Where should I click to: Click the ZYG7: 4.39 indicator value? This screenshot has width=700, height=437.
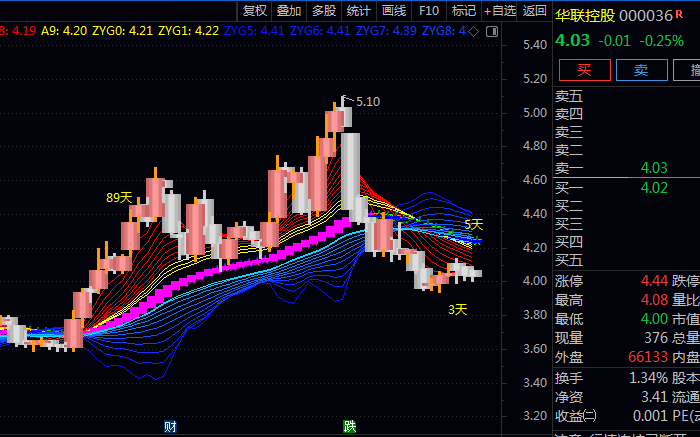(386, 31)
